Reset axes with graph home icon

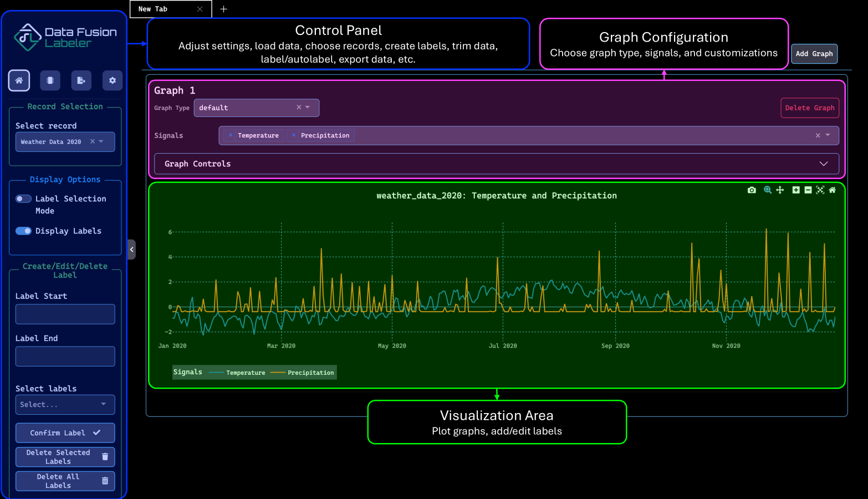(x=832, y=190)
